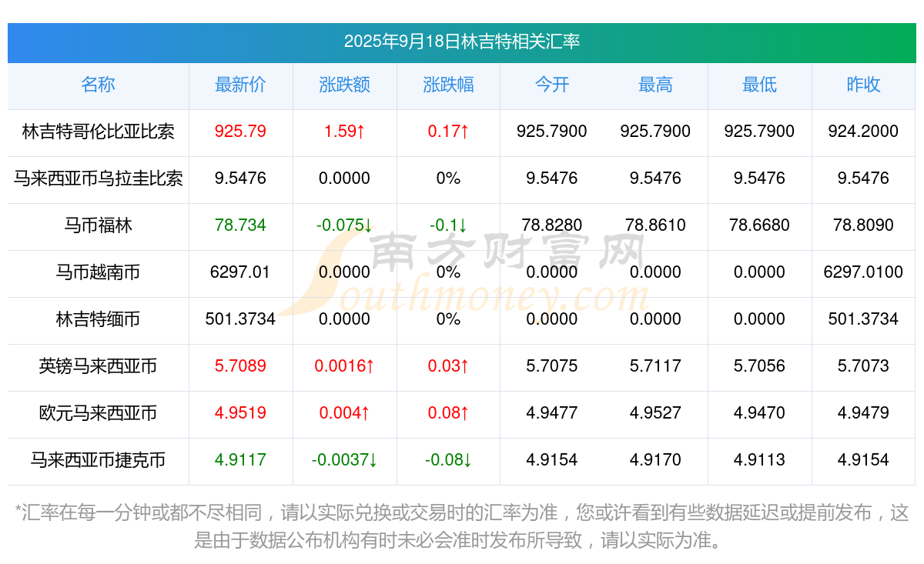The width and height of the screenshot is (924, 564).
Task: Click the table title 2025年9月18日林吉特相关汇率
Action: tap(462, 42)
